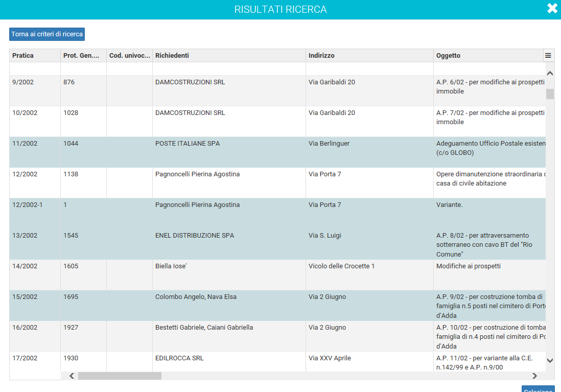The width and height of the screenshot is (561, 392).
Task: Click Vicolo delle Crocette 1 address
Action: click(341, 266)
